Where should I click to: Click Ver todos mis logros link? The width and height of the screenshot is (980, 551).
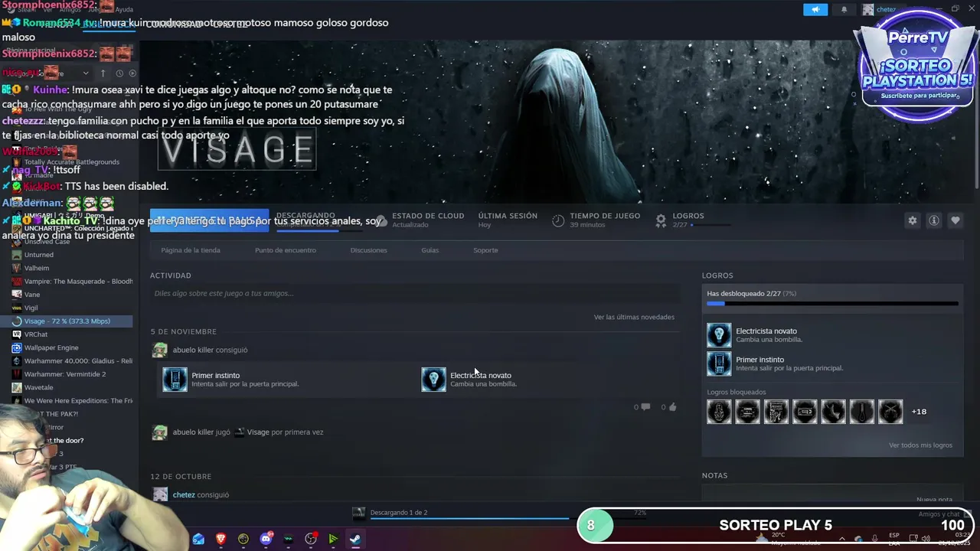[920, 445]
